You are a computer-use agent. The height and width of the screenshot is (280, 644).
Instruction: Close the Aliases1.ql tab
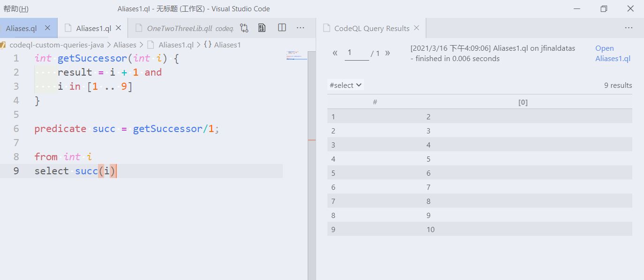coord(119,28)
